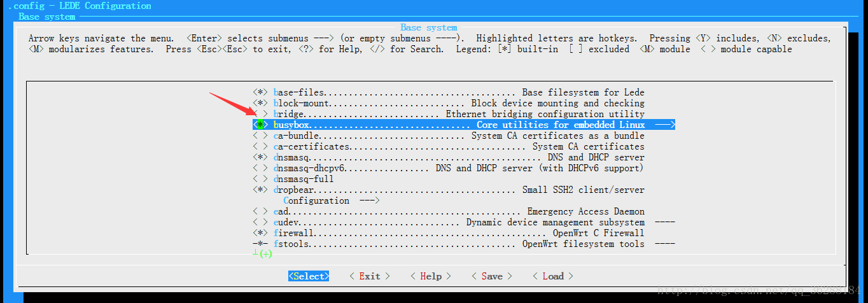Screen dimensions: 868x303
Task: Toggle ca-bundle selection marker
Action: [260, 136]
